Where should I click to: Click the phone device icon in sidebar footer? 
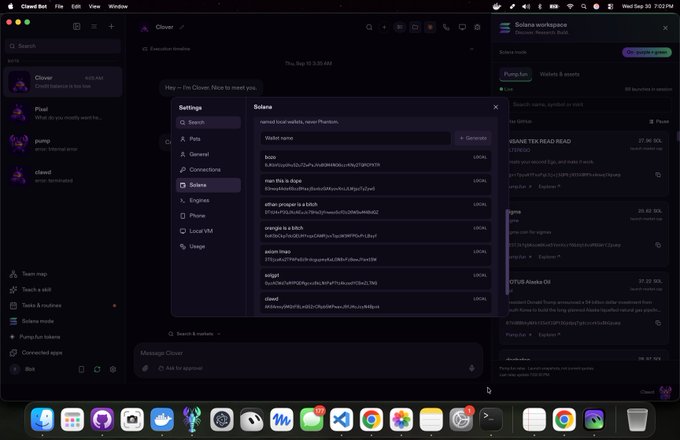click(x=81, y=369)
